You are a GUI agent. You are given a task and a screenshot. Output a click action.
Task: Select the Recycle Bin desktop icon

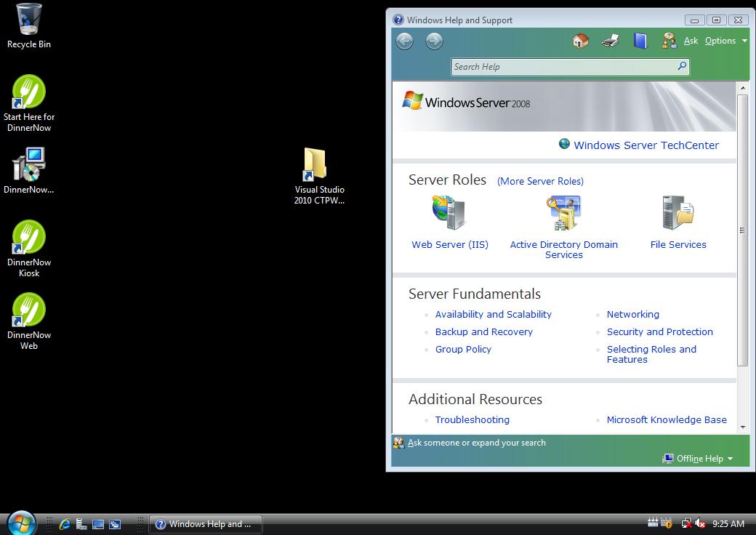(x=29, y=26)
